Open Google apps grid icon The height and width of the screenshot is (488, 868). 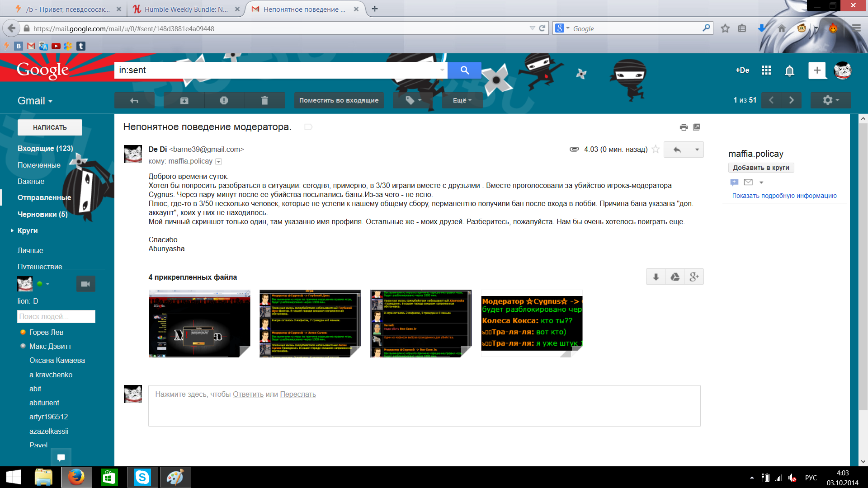[x=766, y=70]
